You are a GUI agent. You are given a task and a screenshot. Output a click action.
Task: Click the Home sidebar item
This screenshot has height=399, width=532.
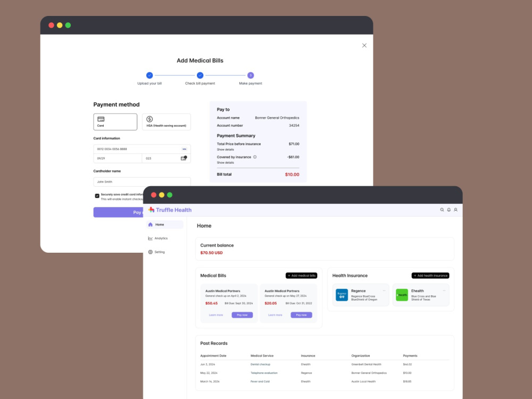(x=165, y=225)
